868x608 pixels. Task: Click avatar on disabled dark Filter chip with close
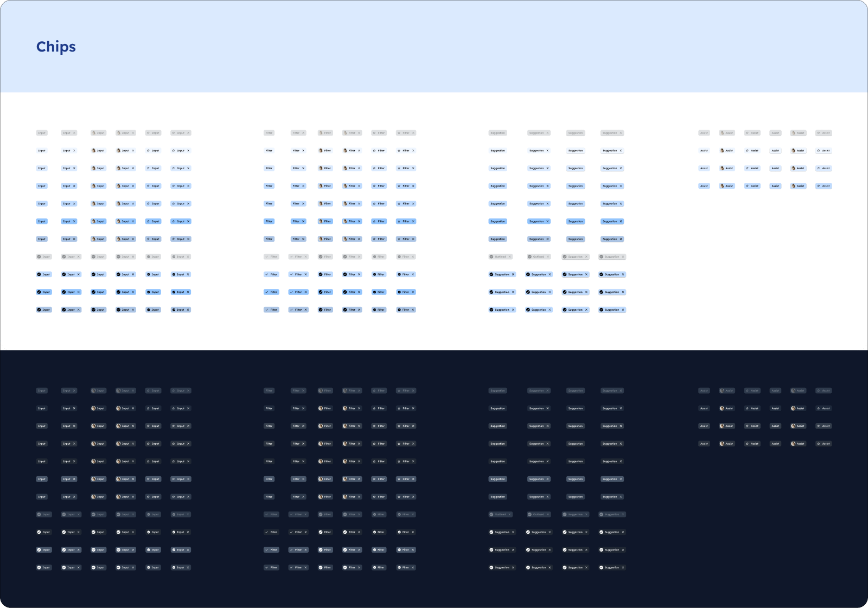pos(345,391)
